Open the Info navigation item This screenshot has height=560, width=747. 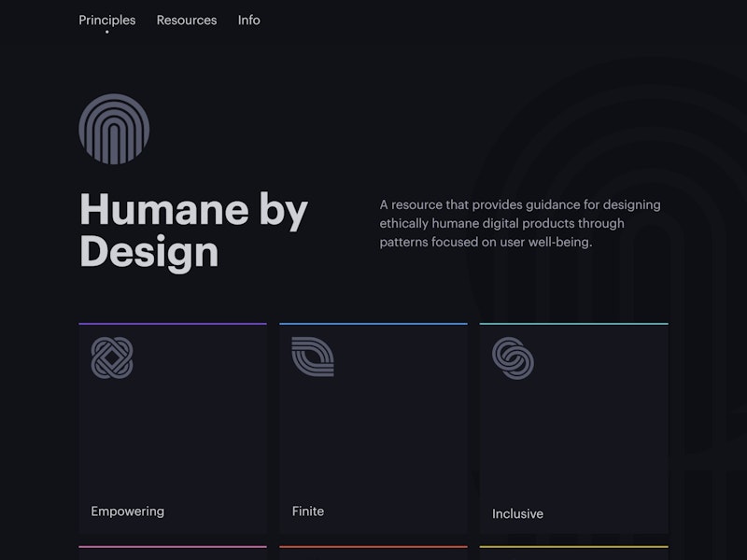pyautogui.click(x=248, y=20)
